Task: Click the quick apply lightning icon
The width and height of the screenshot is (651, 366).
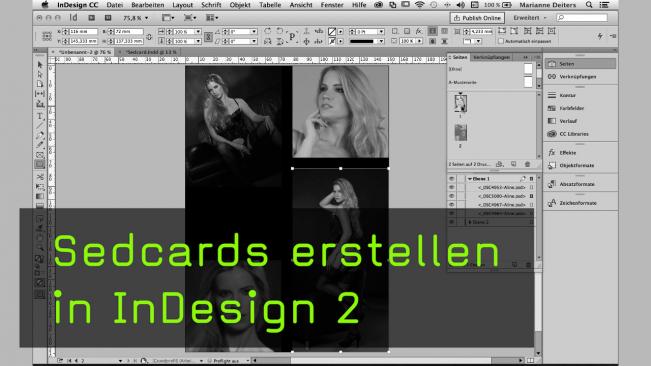Action: [x=600, y=36]
